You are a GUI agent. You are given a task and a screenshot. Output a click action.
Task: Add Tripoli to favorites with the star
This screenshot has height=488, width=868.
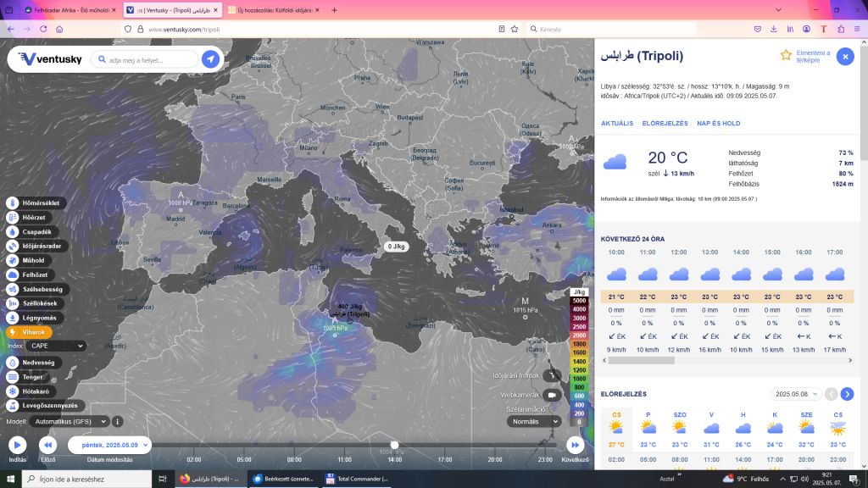(786, 55)
